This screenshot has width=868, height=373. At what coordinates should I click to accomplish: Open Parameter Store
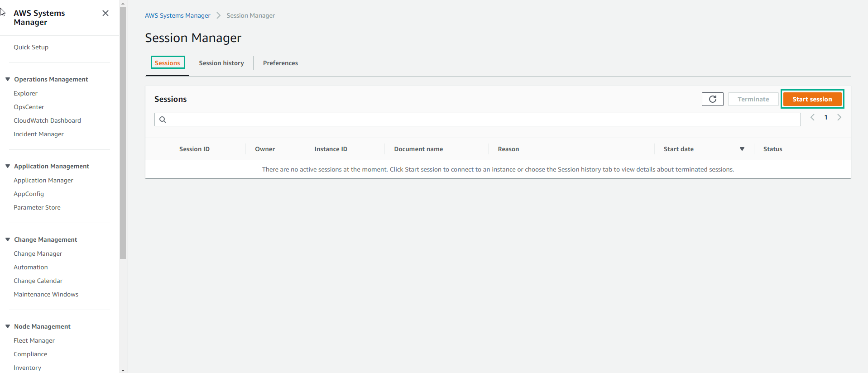(x=37, y=207)
